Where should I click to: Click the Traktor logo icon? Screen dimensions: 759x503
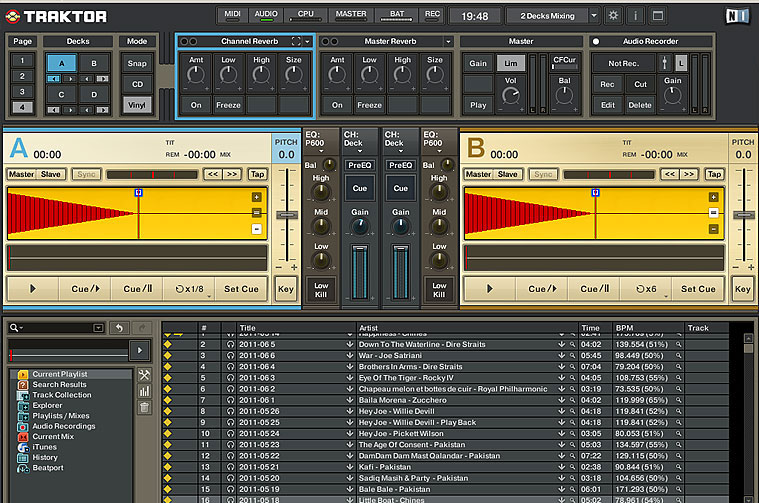pos(13,16)
